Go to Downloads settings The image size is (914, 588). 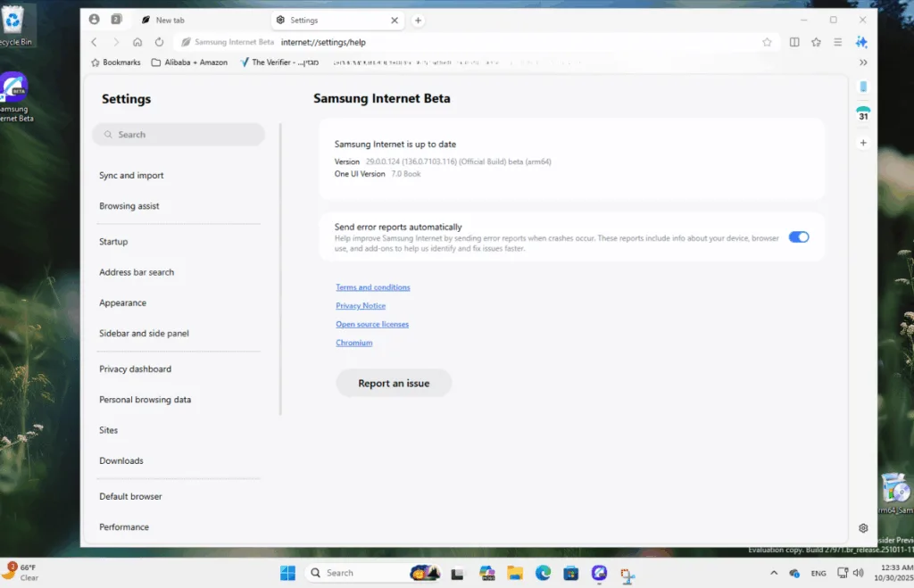click(x=121, y=460)
